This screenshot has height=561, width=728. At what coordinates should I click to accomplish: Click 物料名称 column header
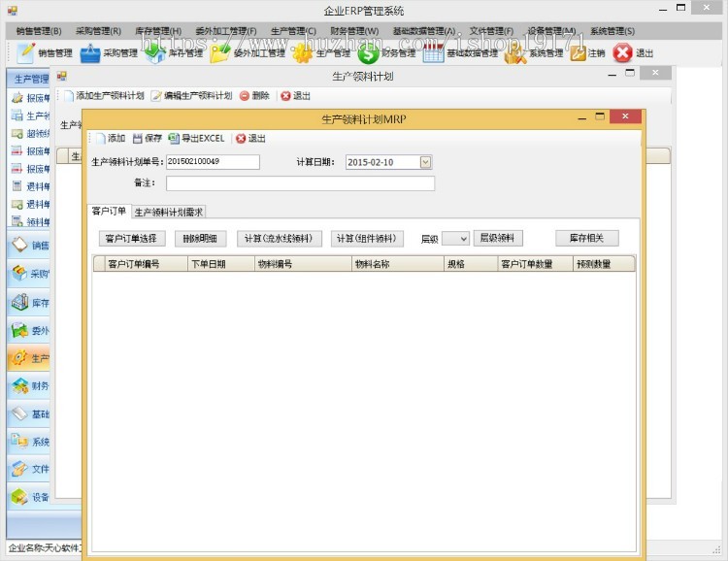pyautogui.click(x=398, y=264)
